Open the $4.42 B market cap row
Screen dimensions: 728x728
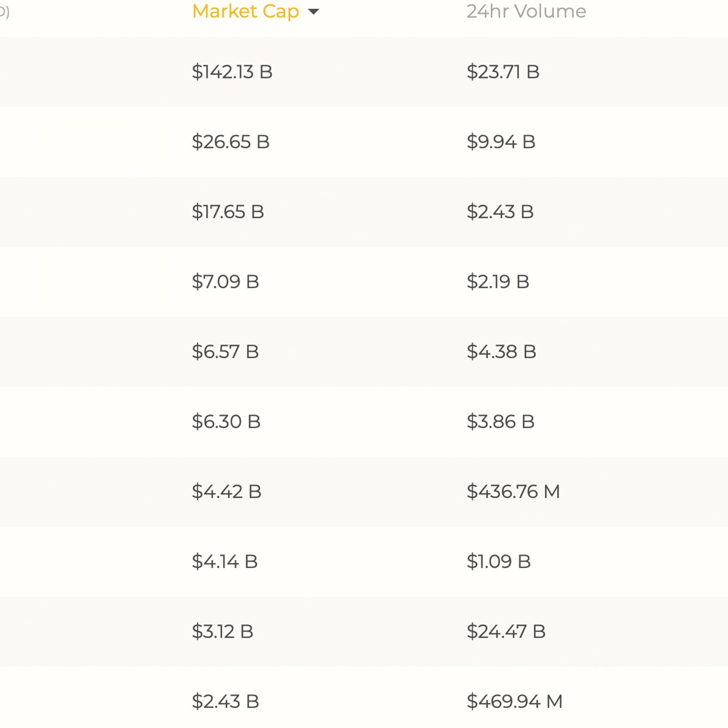point(364,492)
